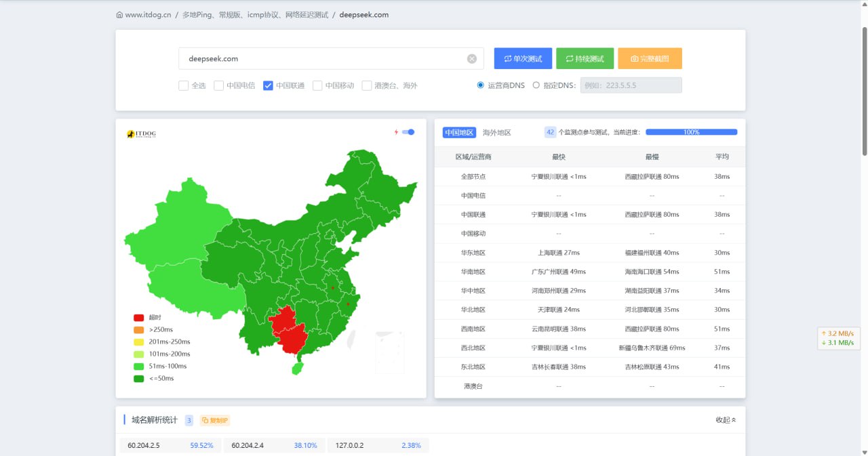The height and width of the screenshot is (456, 868).
Task: Click the 42 monitoring points badge
Action: [551, 132]
